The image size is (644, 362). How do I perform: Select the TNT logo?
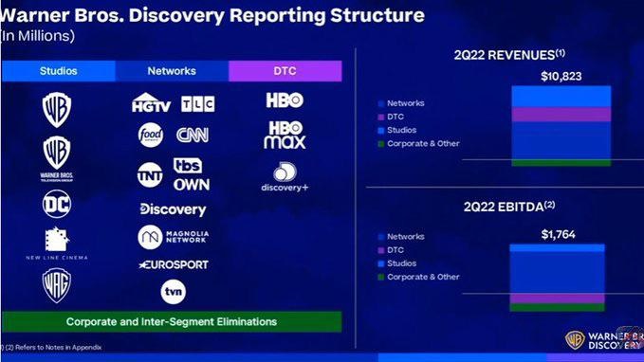pyautogui.click(x=150, y=175)
